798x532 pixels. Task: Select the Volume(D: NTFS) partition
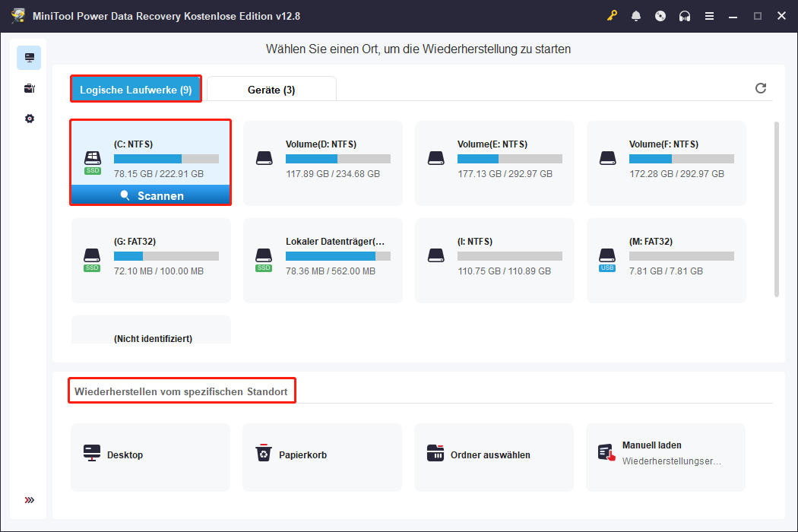pos(321,163)
